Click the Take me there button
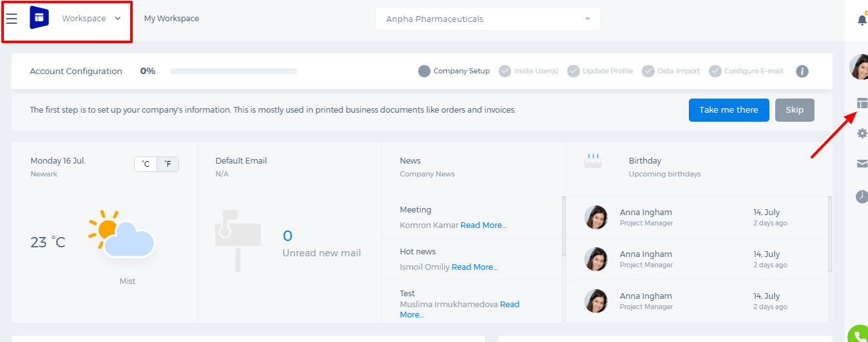This screenshot has height=342, width=868. 729,110
